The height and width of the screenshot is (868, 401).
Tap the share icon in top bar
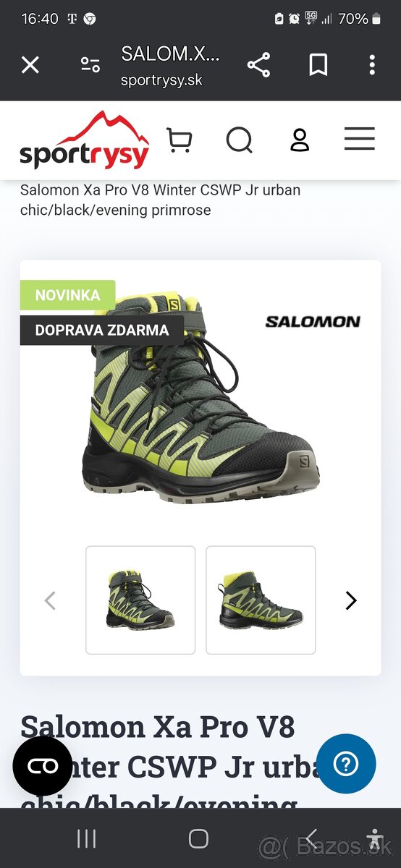[258, 65]
